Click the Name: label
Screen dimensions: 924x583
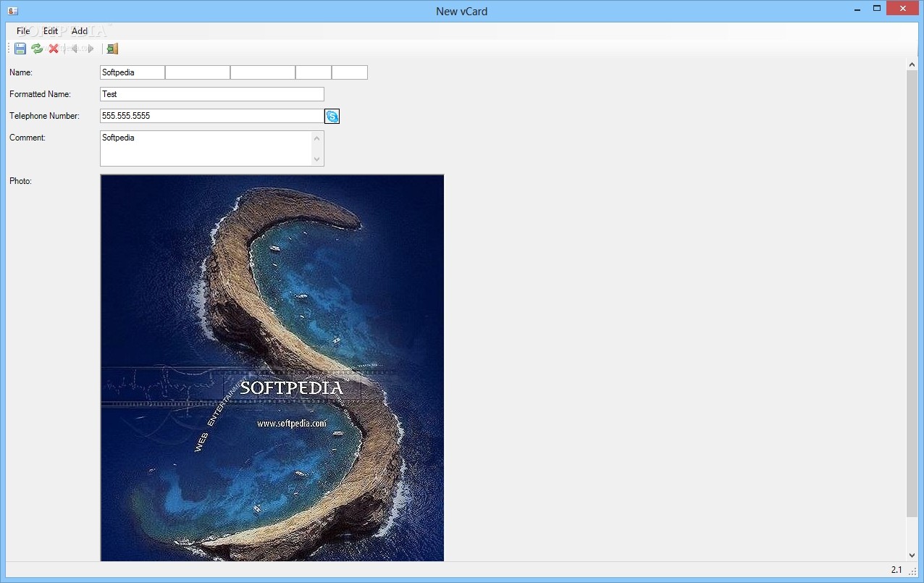pos(21,72)
